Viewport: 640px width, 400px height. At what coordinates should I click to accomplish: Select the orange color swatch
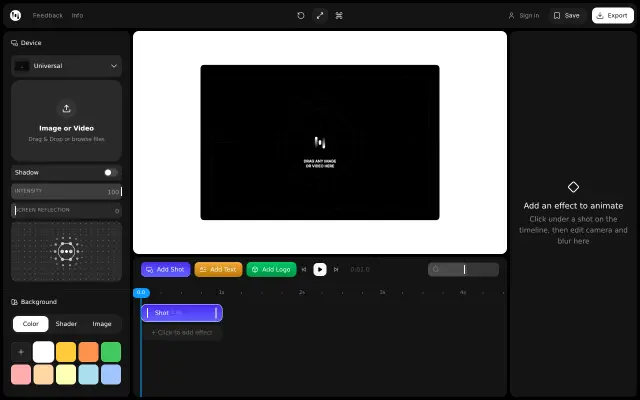coord(88,352)
